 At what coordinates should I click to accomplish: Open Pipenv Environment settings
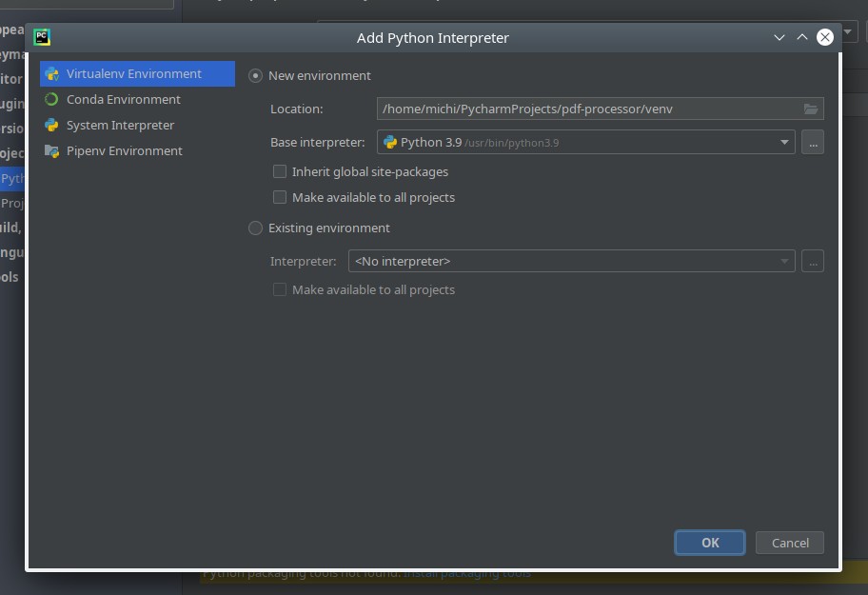[137, 150]
